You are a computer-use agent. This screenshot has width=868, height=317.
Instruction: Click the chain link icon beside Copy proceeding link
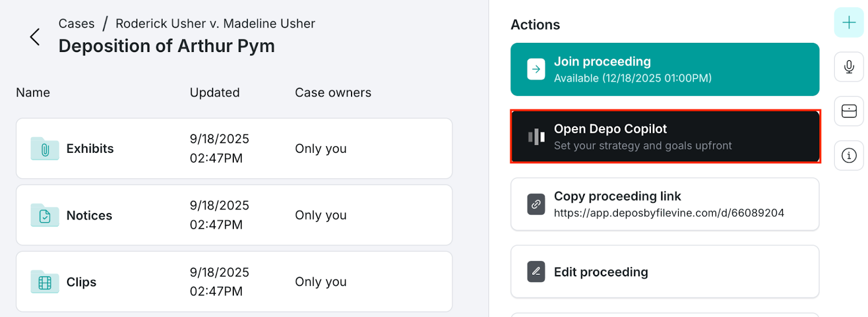pyautogui.click(x=536, y=204)
